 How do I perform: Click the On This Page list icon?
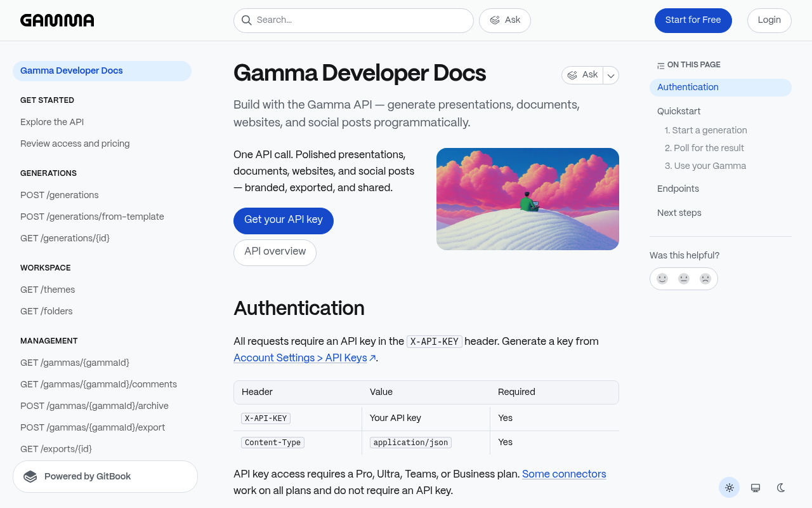tap(661, 65)
